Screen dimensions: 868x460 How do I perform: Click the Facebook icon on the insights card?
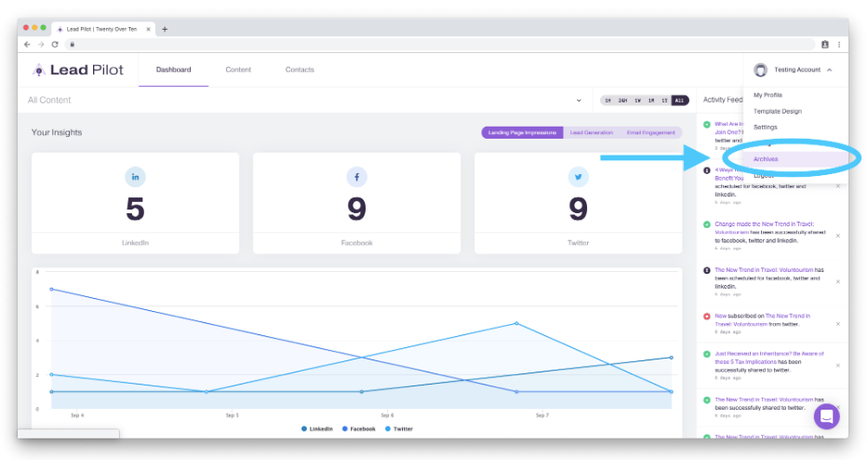356,177
